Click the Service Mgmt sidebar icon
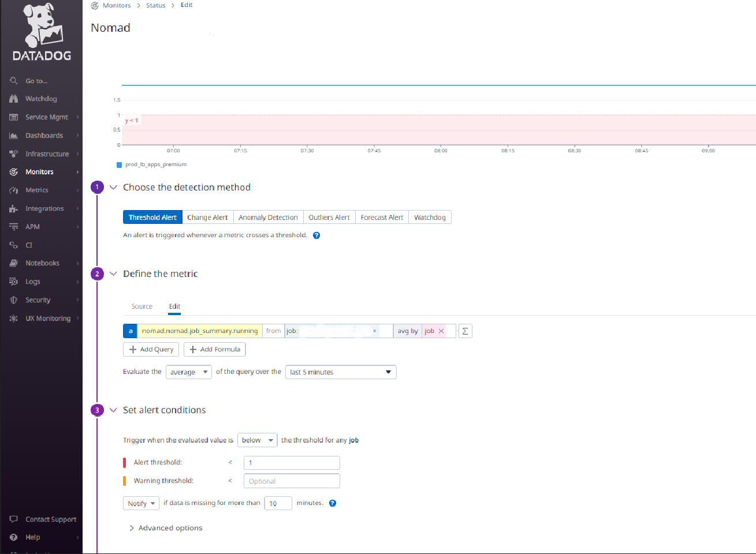The image size is (756, 554). [13, 117]
